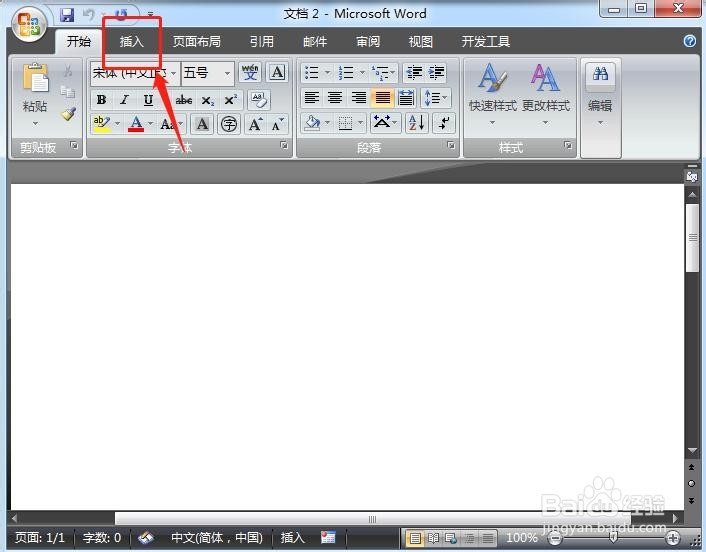Viewport: 706px width, 552px height.
Task: Click 页面: 1/1 status indicator
Action: (40, 537)
